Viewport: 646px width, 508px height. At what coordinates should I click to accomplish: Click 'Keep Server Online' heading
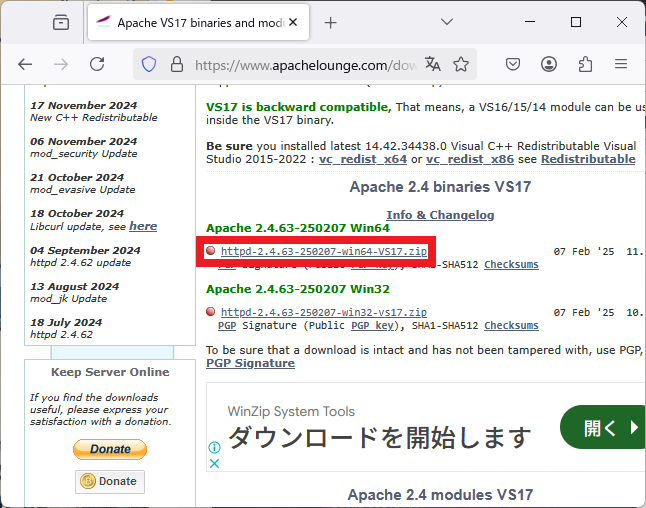[110, 372]
